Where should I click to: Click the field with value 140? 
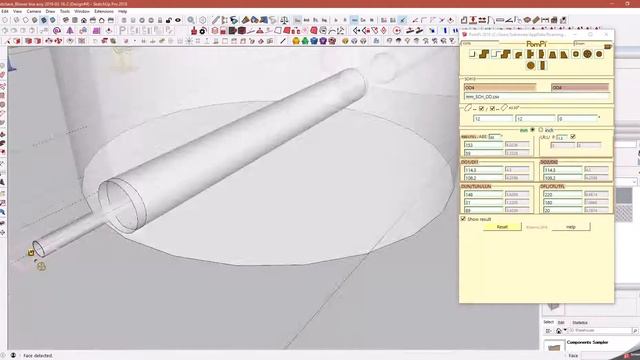484,194
